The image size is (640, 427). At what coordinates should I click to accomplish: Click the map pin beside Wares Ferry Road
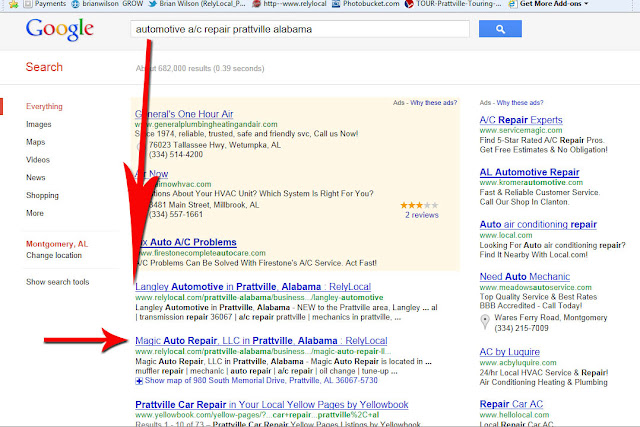click(484, 322)
